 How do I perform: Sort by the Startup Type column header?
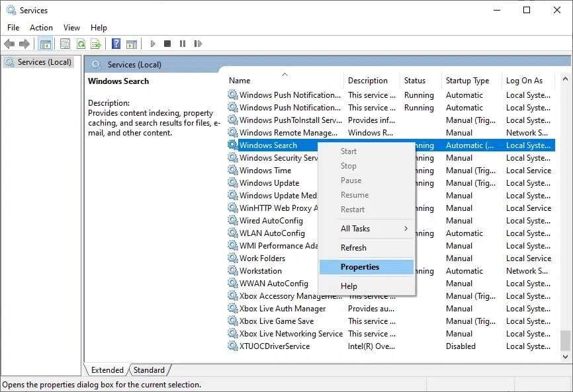coord(472,81)
